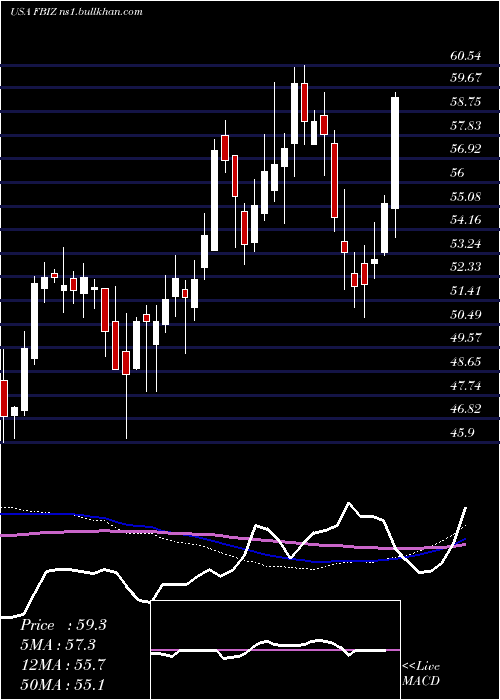Click the 45.9 price axis label
This screenshot has height=700, width=500.
462,433
